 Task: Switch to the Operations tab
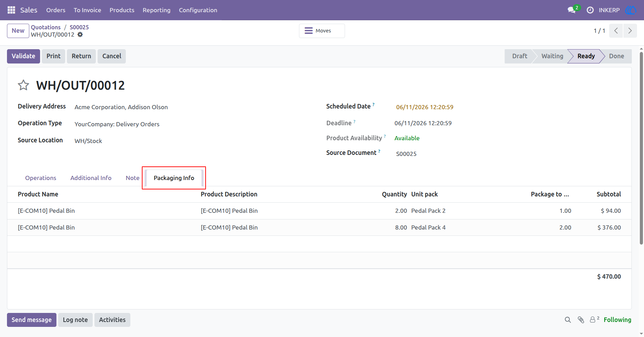41,178
